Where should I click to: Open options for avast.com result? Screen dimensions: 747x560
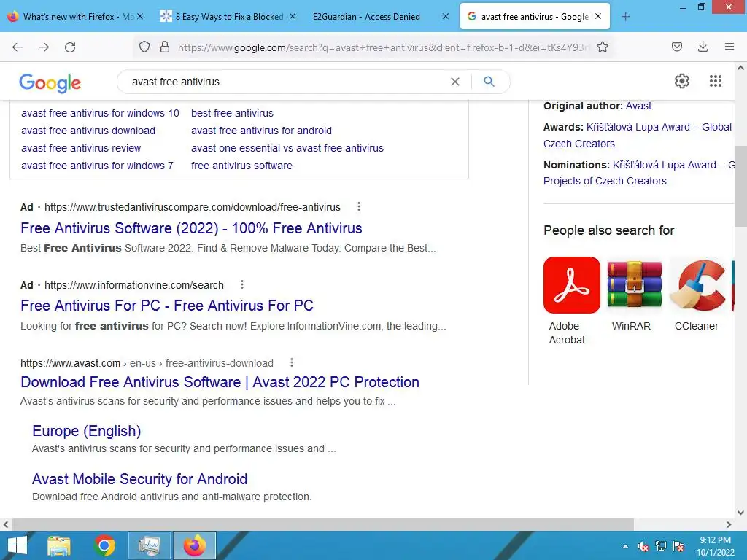(x=292, y=363)
